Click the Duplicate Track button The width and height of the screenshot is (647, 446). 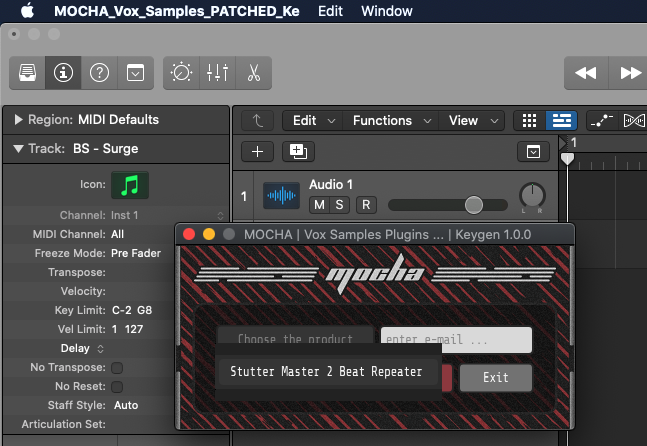298,151
